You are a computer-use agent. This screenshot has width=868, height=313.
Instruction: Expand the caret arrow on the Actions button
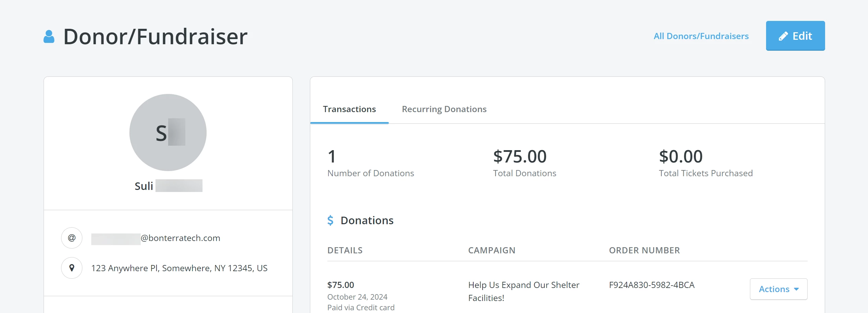tap(796, 289)
